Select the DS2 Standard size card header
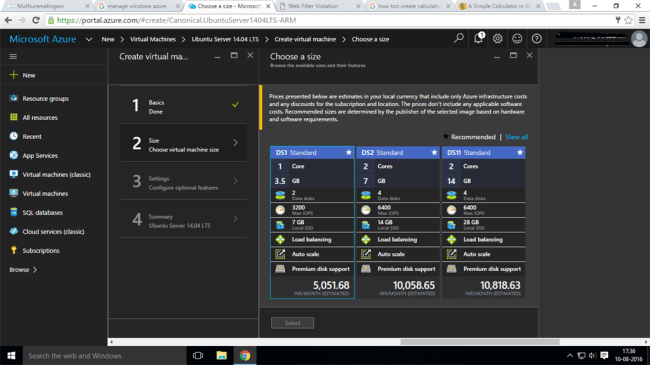The image size is (650, 365). (x=398, y=153)
